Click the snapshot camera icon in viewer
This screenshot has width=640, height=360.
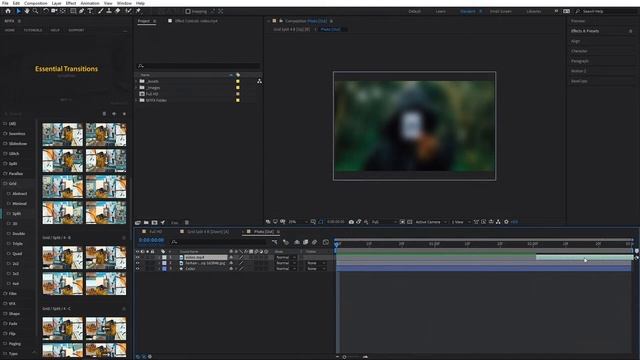coord(351,222)
